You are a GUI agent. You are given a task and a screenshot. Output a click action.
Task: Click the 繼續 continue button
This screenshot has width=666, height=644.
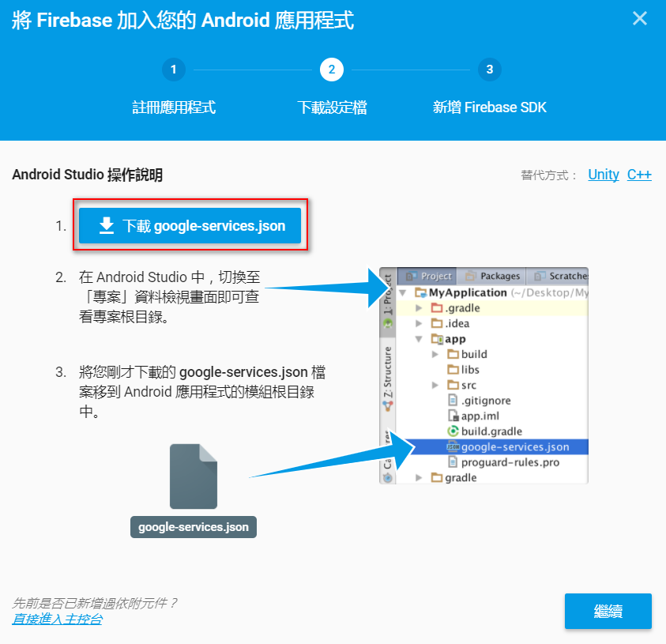608,611
